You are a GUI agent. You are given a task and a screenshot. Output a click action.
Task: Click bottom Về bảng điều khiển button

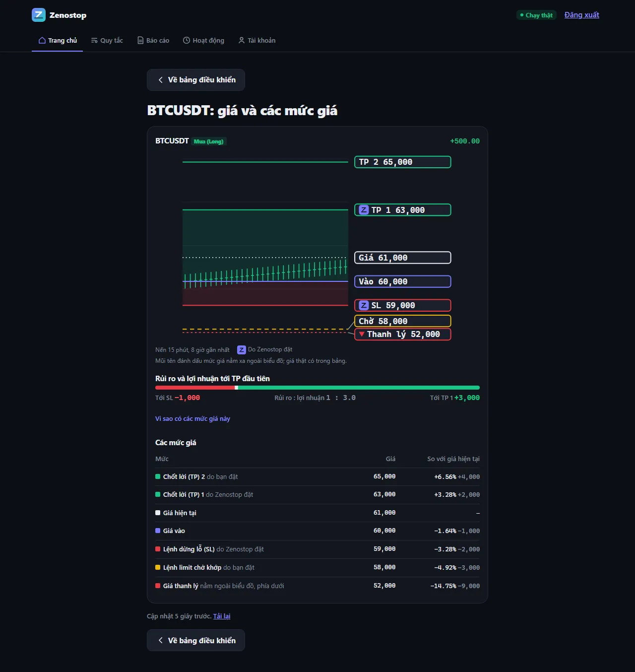[x=196, y=640]
